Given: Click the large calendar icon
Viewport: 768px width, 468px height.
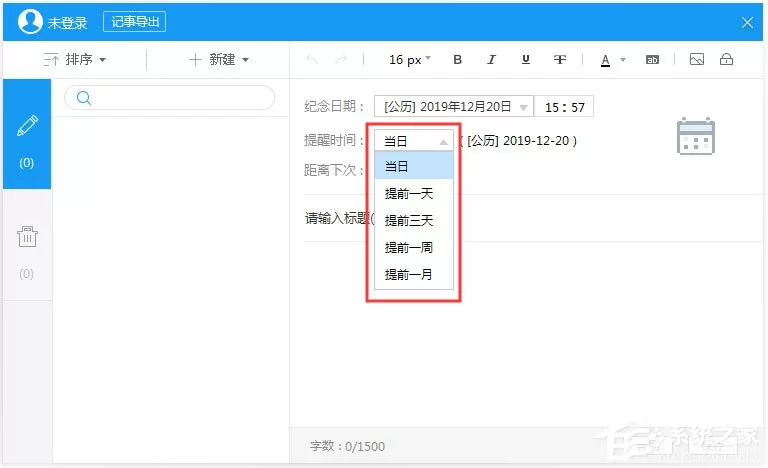Looking at the screenshot, I should (x=696, y=136).
